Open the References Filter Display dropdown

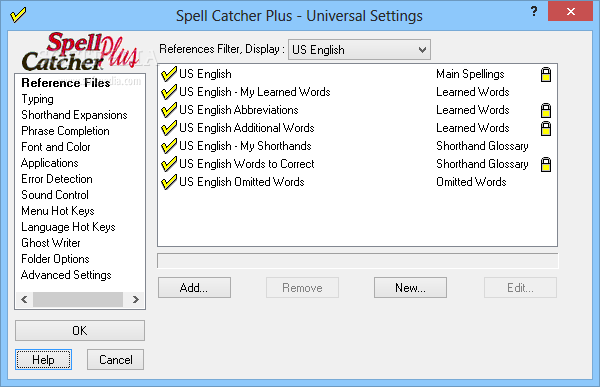pos(359,50)
